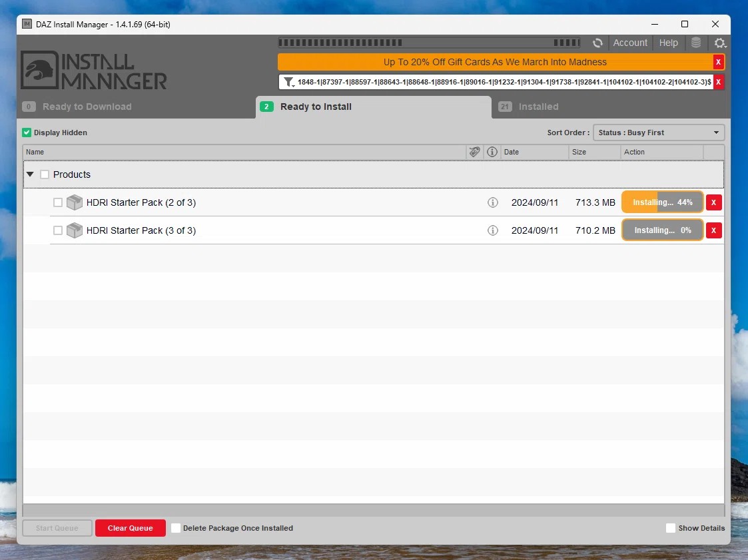Clear the product filter field

(718, 82)
